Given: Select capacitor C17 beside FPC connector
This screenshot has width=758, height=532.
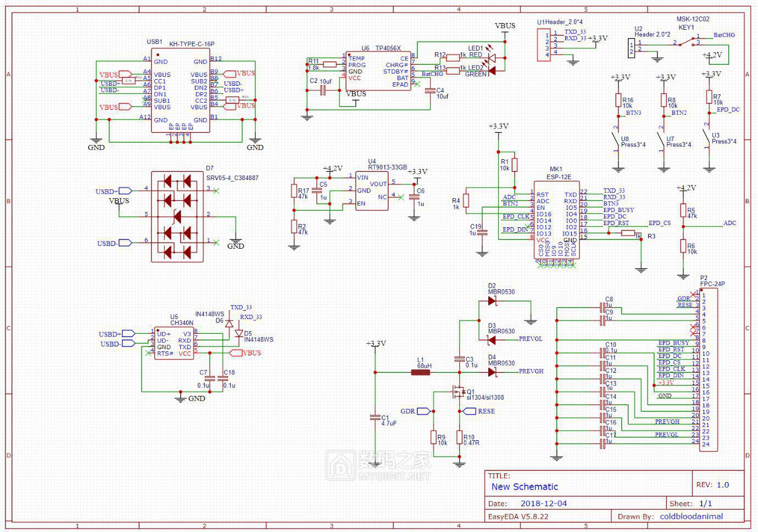Looking at the screenshot, I should [x=603, y=444].
